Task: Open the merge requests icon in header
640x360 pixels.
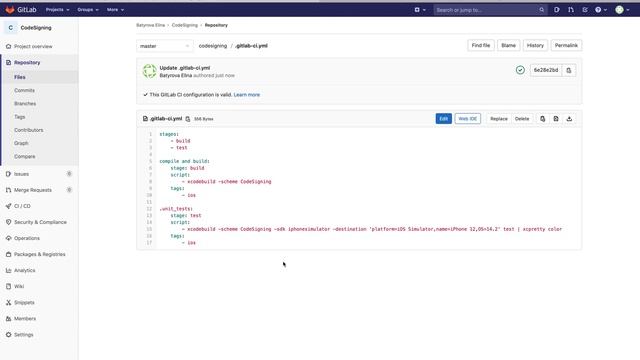Action: (571, 10)
